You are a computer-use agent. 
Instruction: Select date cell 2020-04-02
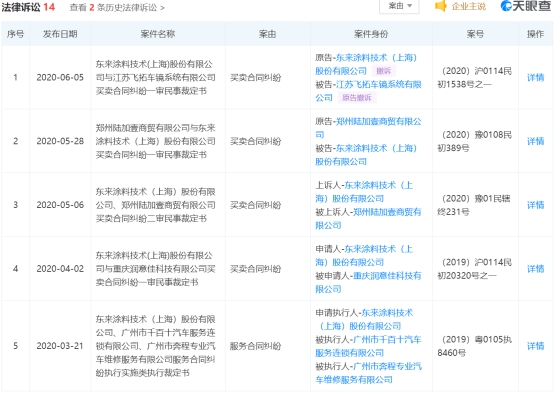click(60, 269)
